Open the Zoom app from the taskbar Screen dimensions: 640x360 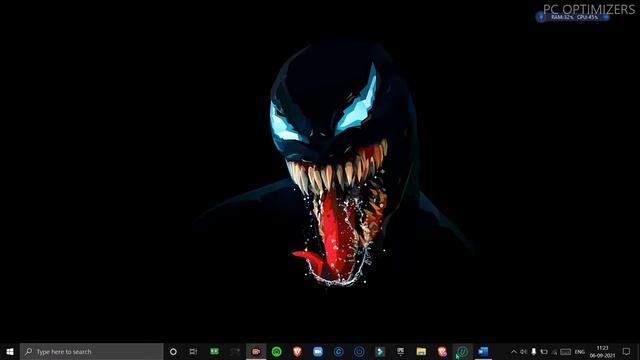click(x=318, y=351)
